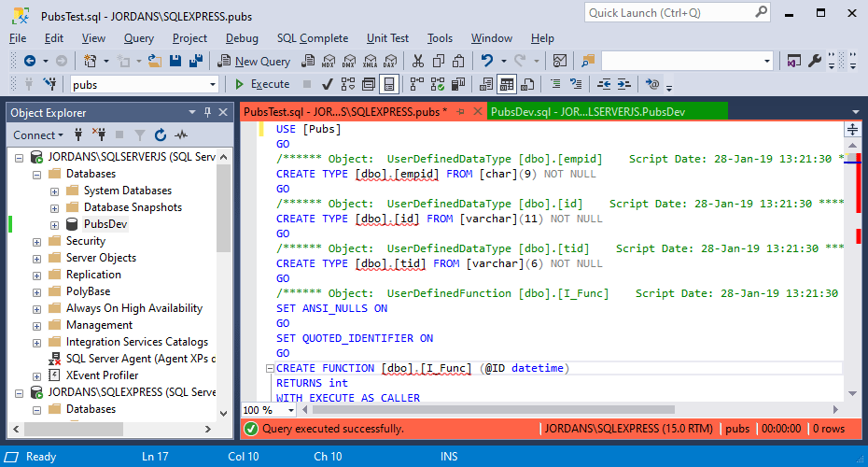This screenshot has width=868, height=467.
Task: Click the Object Explorer vertical scrollbar thumb
Action: (224, 207)
